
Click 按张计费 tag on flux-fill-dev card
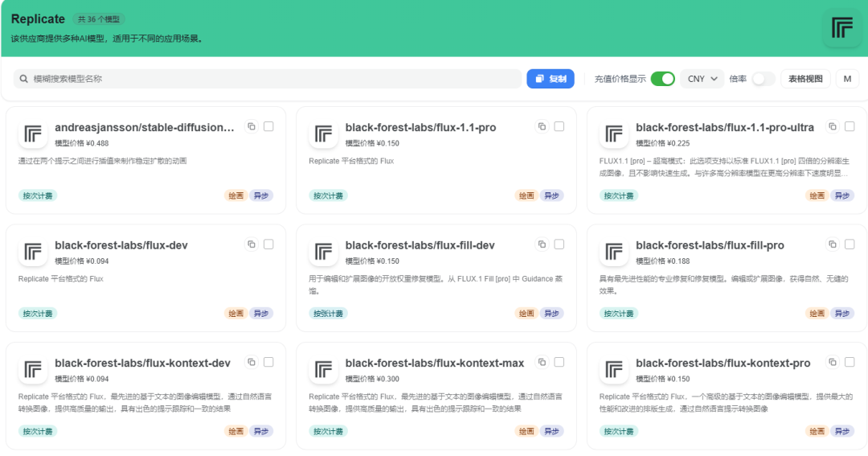coord(328,314)
